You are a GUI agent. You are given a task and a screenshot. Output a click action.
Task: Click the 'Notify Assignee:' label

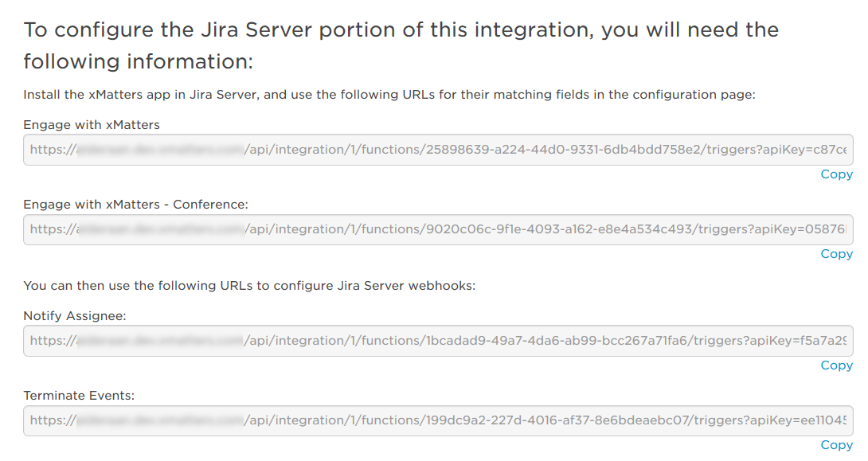pyautogui.click(x=75, y=316)
